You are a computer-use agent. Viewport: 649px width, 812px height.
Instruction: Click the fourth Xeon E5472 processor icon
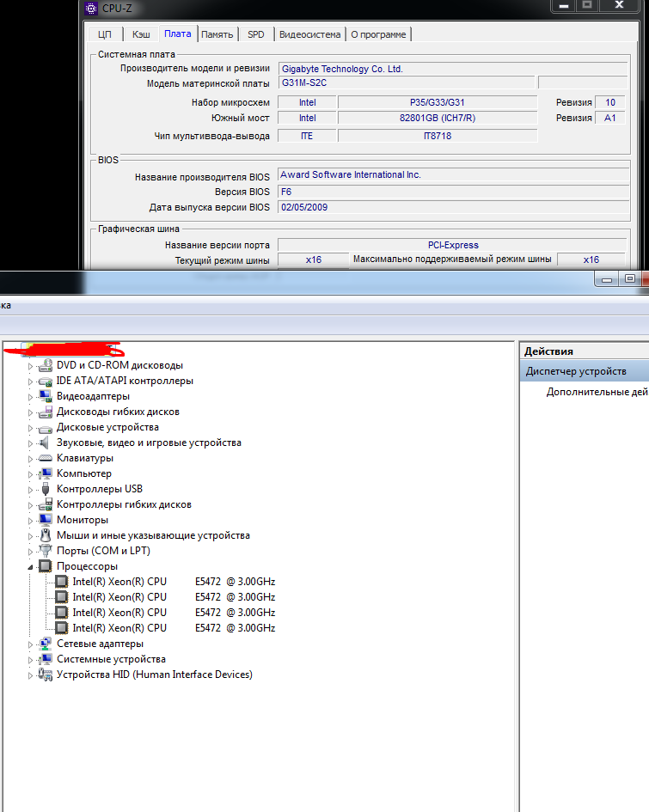[62, 628]
